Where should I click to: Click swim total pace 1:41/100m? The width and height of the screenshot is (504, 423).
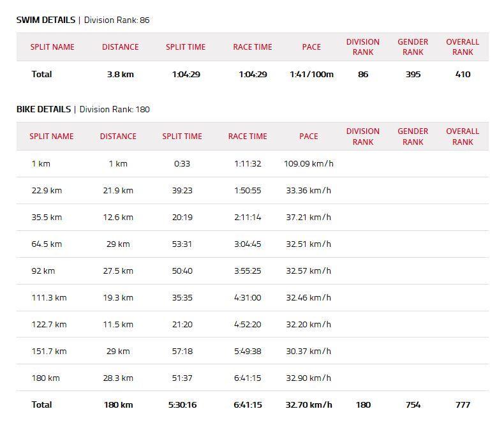[x=311, y=75]
